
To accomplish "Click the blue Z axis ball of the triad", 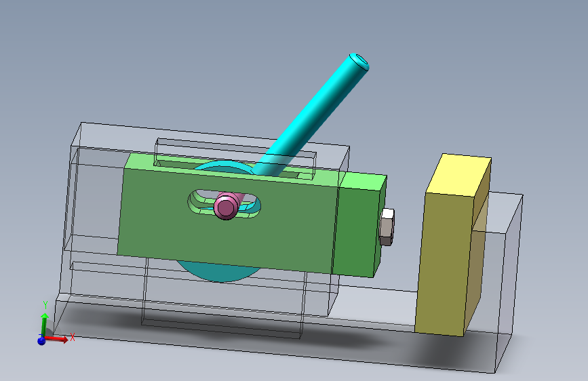I will 41,340.
